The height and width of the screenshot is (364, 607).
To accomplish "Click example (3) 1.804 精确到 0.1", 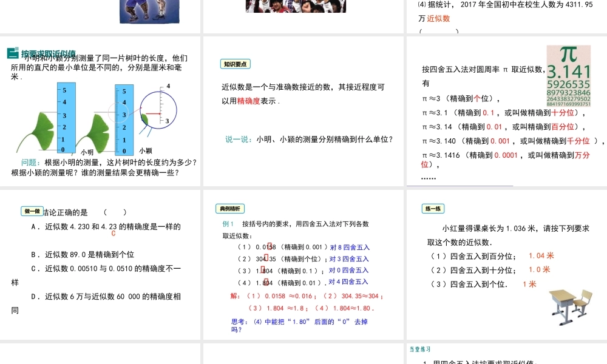I will point(280,271).
